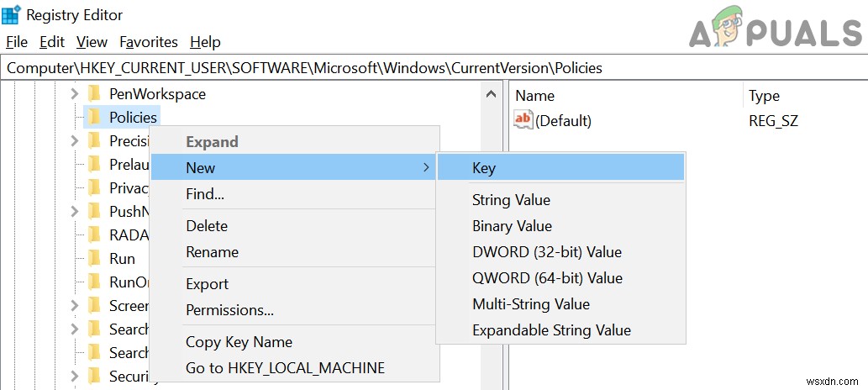Open the Edit menu
868x390 pixels.
(x=52, y=42)
